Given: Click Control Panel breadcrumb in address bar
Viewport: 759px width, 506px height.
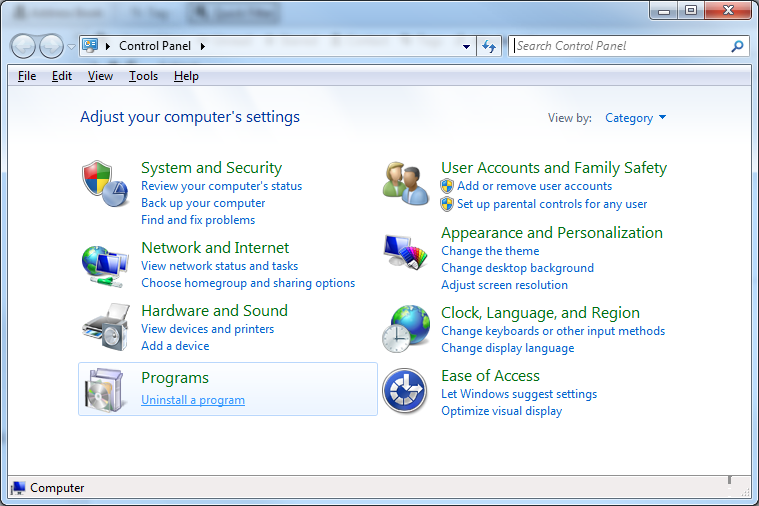Looking at the screenshot, I should point(155,46).
